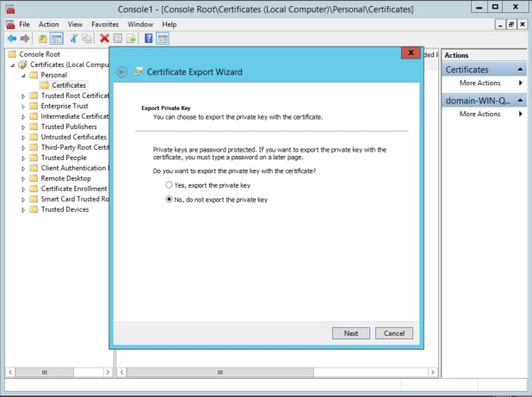
Task: Toggle the Show/Hide Action Pane icon
Action: pyautogui.click(x=163, y=39)
